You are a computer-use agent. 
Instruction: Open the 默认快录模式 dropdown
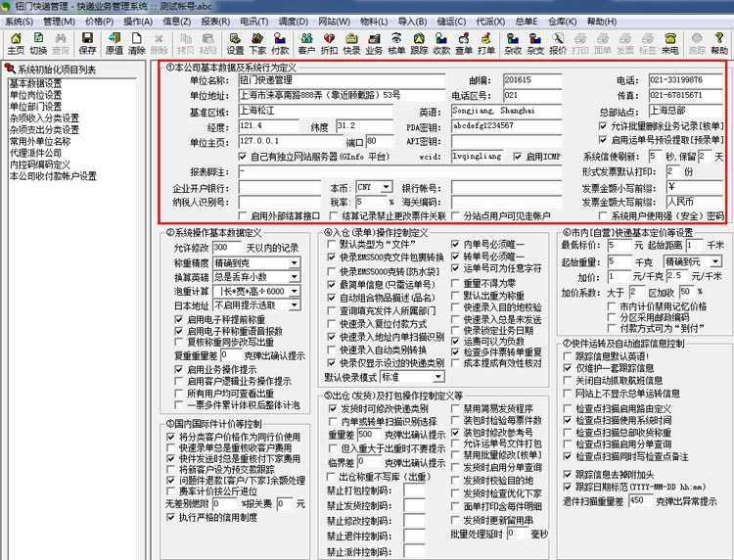pos(437,377)
